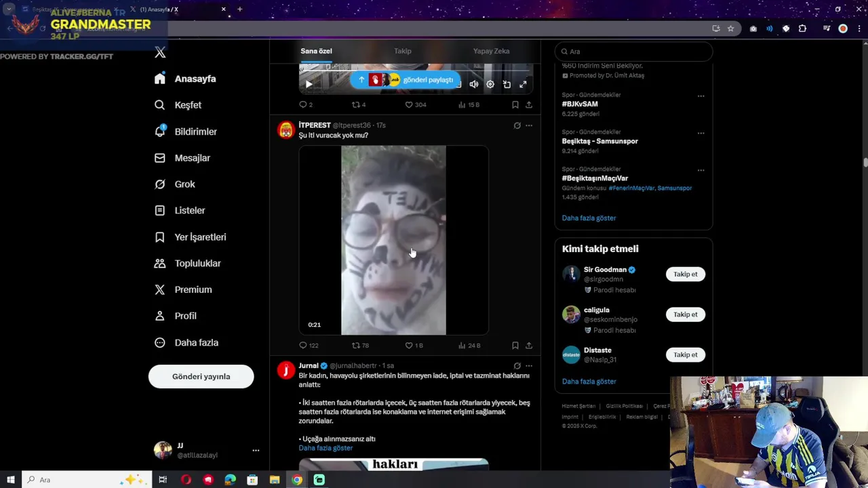Like the post with 304 likes

coord(415,104)
